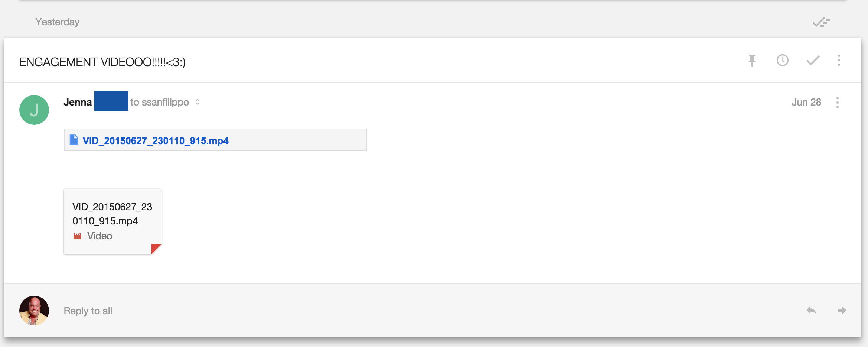Reply using the curved arrow icon
Image resolution: width=868 pixels, height=347 pixels.
pos(811,310)
